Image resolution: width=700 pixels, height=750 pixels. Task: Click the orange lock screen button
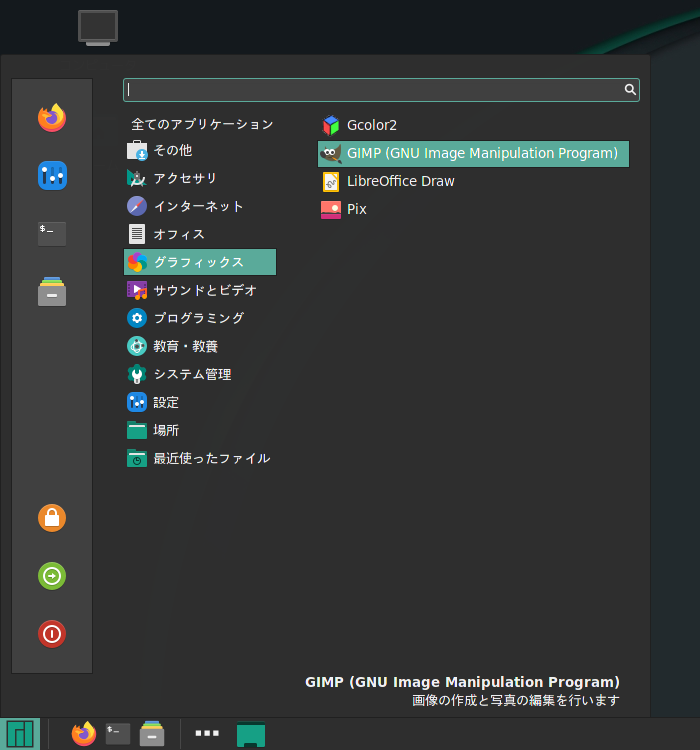[x=52, y=518]
